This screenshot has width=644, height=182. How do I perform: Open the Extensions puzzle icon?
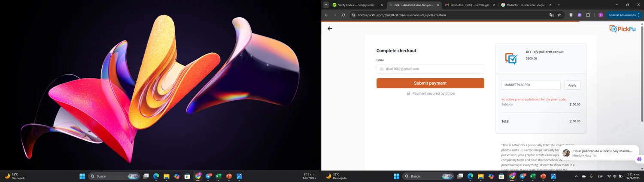click(588, 15)
